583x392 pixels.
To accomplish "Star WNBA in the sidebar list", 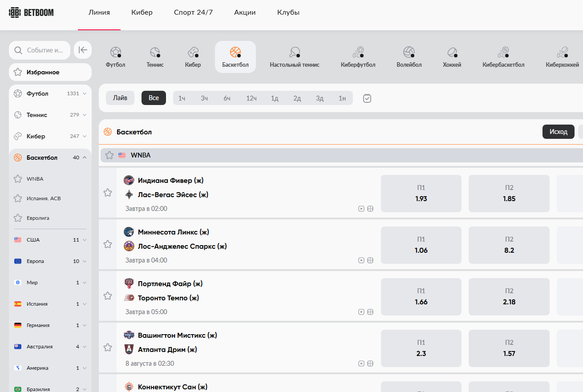I will [18, 179].
